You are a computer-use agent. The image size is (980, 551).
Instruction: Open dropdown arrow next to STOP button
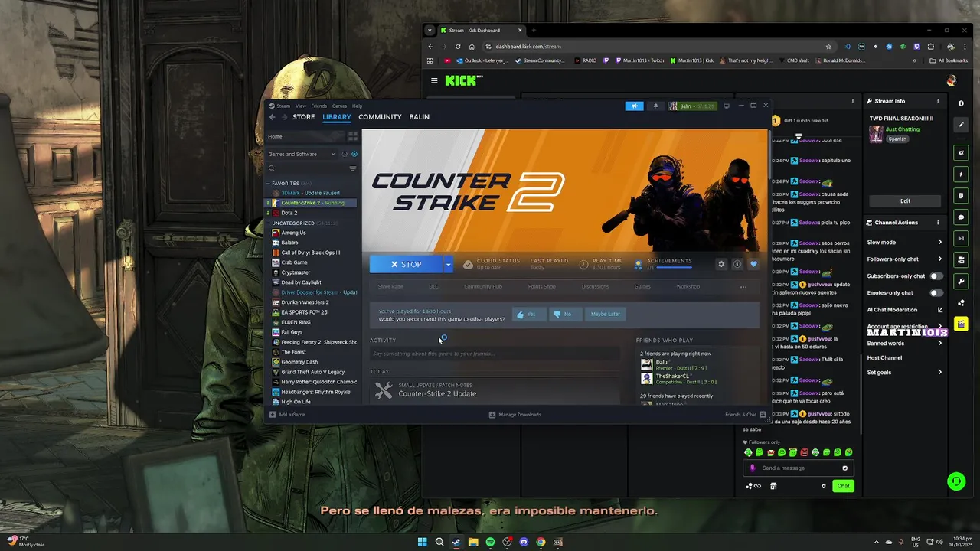pos(448,264)
